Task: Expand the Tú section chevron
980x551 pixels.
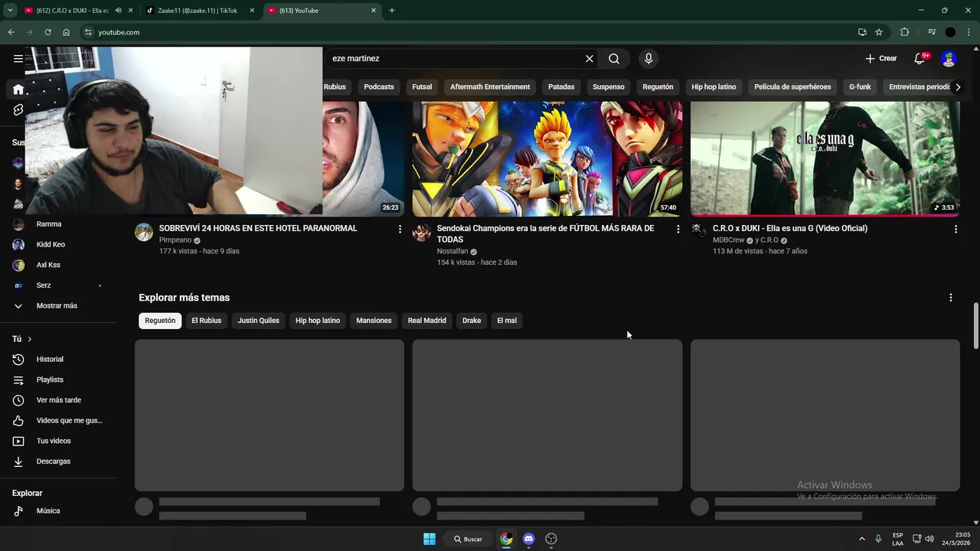Action: (30, 339)
